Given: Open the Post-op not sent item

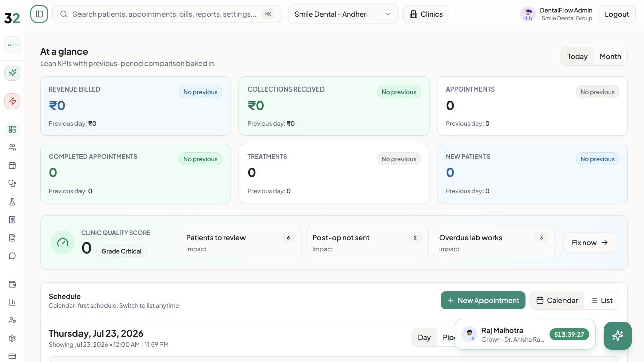Looking at the screenshot, I should pyautogui.click(x=367, y=243).
